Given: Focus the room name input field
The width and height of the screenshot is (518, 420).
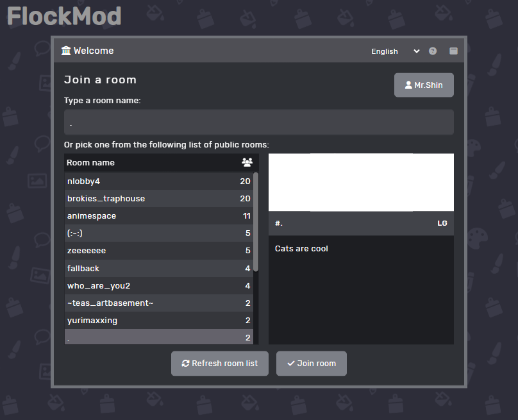Looking at the screenshot, I should [x=258, y=122].
